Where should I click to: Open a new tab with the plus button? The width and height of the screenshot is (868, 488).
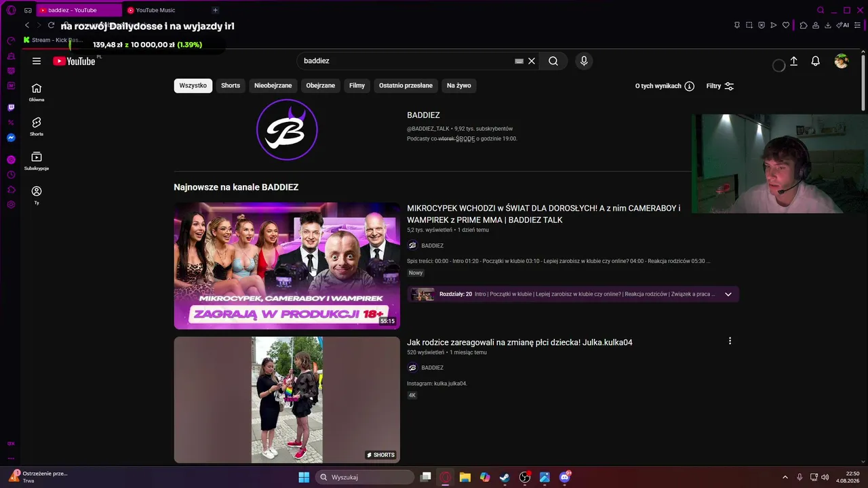[215, 10]
